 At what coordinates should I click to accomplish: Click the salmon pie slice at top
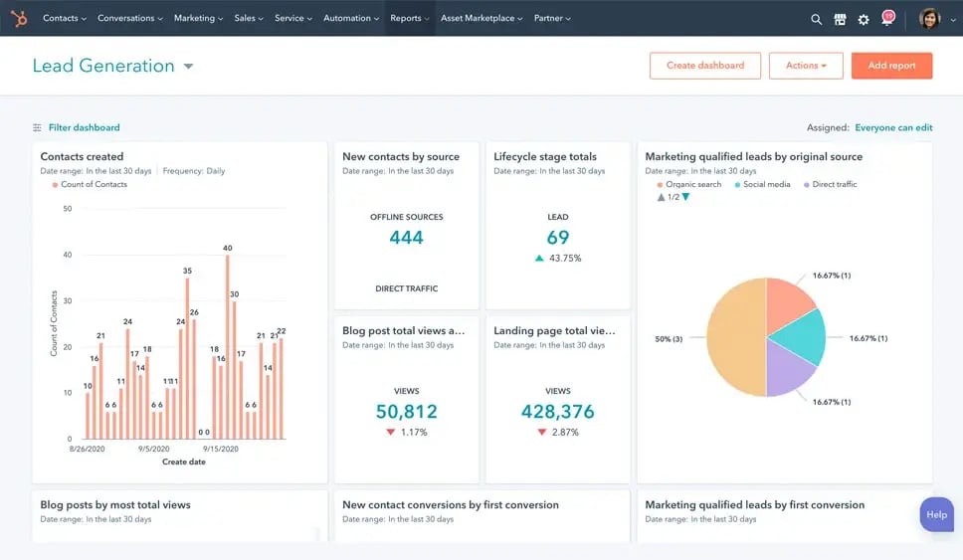click(790, 302)
